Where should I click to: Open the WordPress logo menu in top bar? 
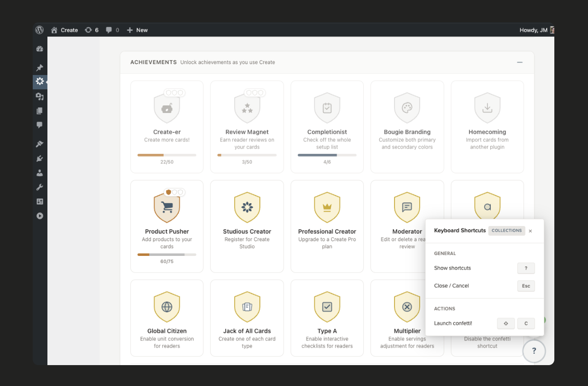[39, 29]
